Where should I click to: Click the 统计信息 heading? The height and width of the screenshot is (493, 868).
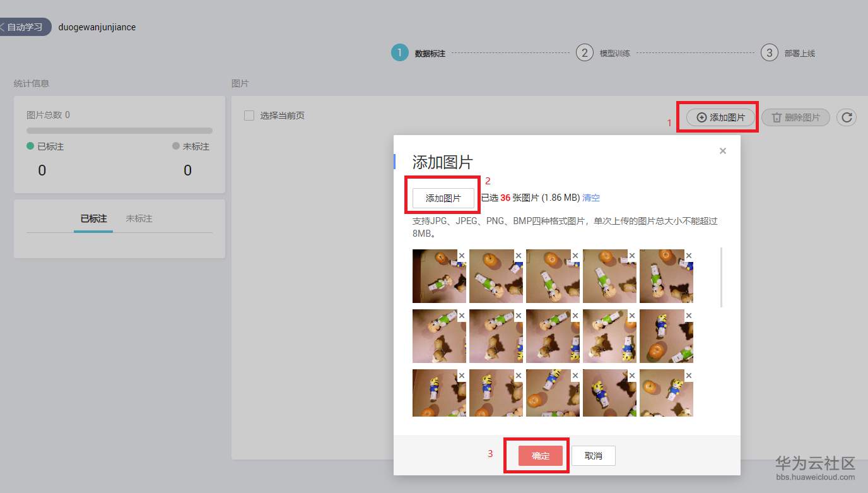[32, 83]
